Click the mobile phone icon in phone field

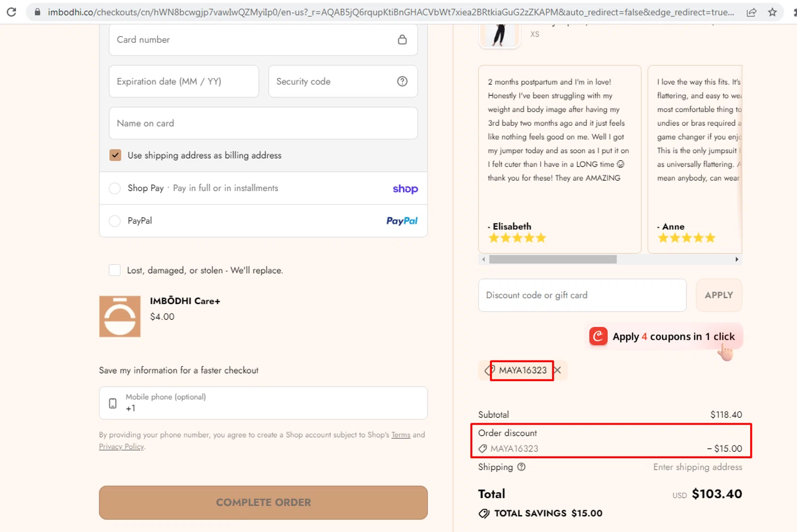pyautogui.click(x=113, y=403)
